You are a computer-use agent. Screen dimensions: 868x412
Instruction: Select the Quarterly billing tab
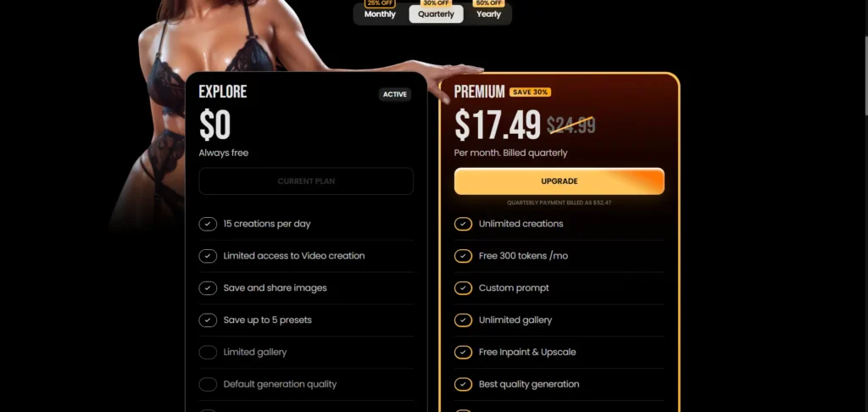tap(437, 14)
